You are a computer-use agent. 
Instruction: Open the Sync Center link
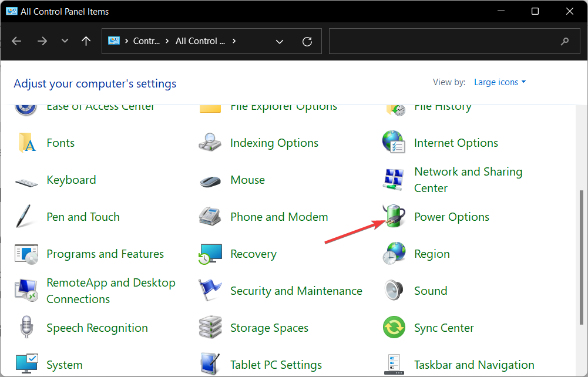pos(444,328)
